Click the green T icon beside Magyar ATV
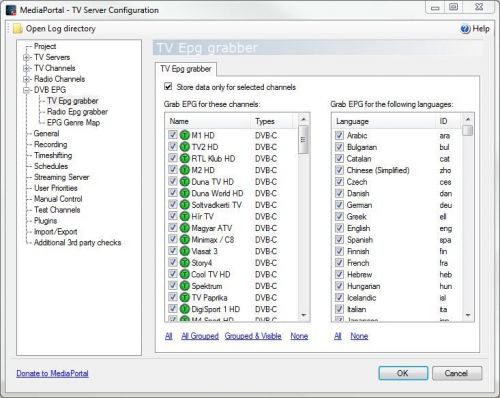This screenshot has width=500, height=398. click(185, 228)
